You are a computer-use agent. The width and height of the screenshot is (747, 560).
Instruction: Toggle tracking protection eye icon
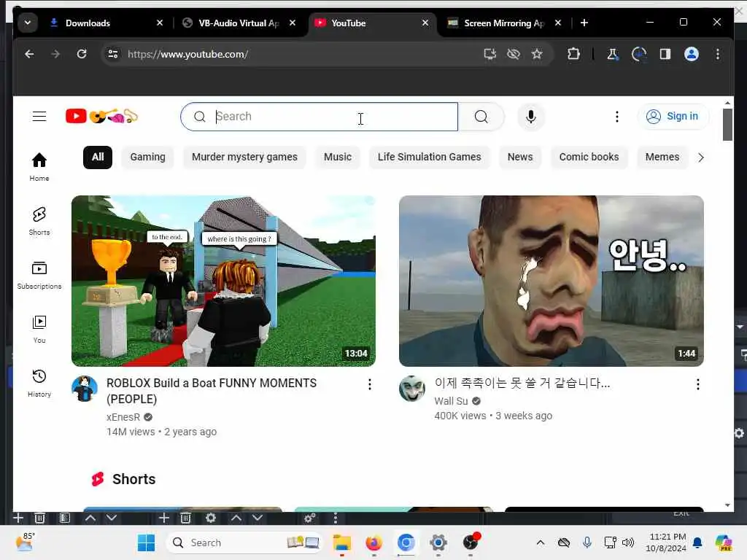coord(513,54)
